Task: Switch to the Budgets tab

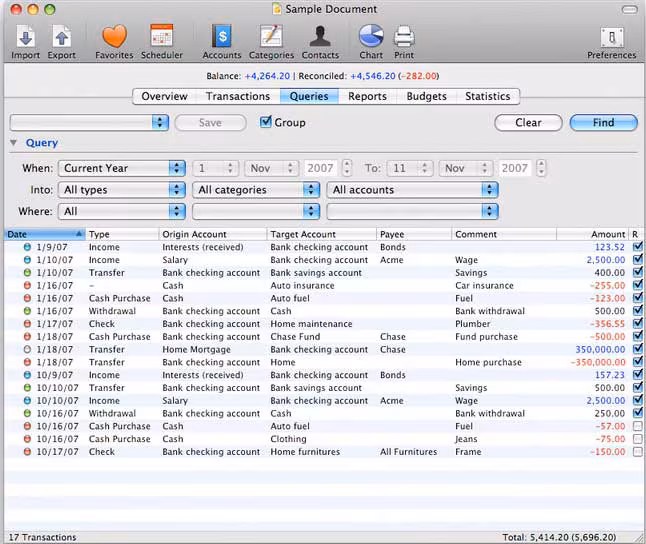Action: pyautogui.click(x=426, y=97)
